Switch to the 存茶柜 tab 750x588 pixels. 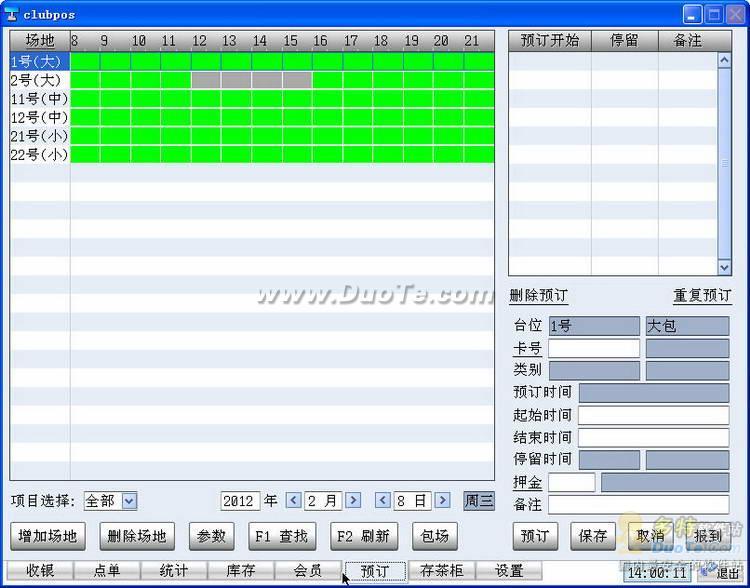click(x=442, y=571)
